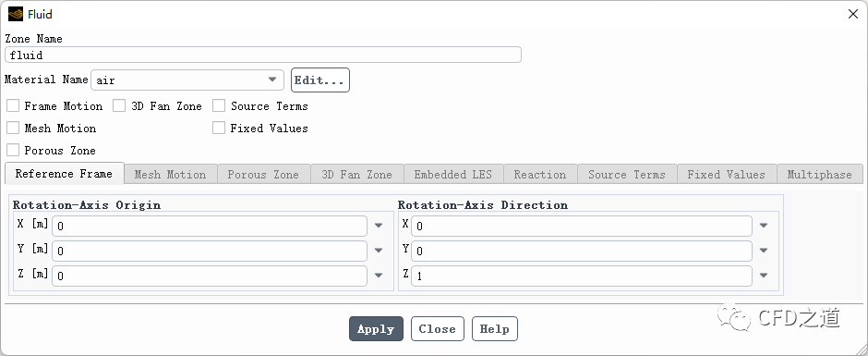Open material editor with Edit... button
This screenshot has width=868, height=356.
pos(320,80)
